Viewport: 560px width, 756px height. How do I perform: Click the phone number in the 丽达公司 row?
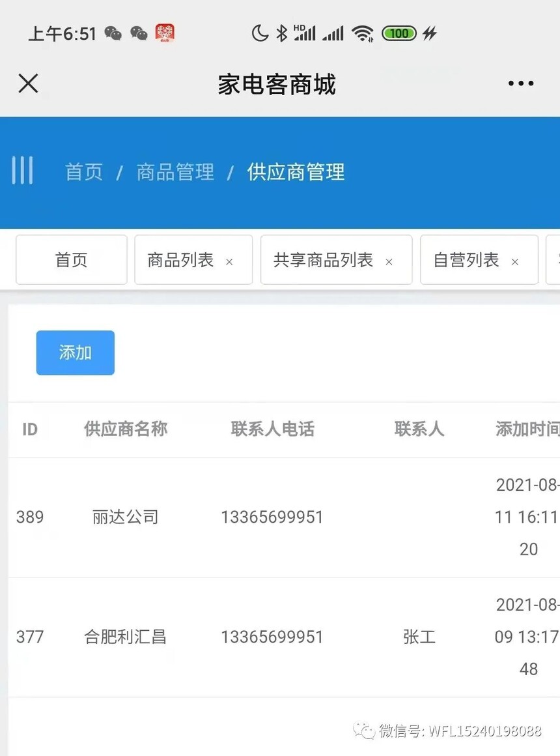pos(272,517)
